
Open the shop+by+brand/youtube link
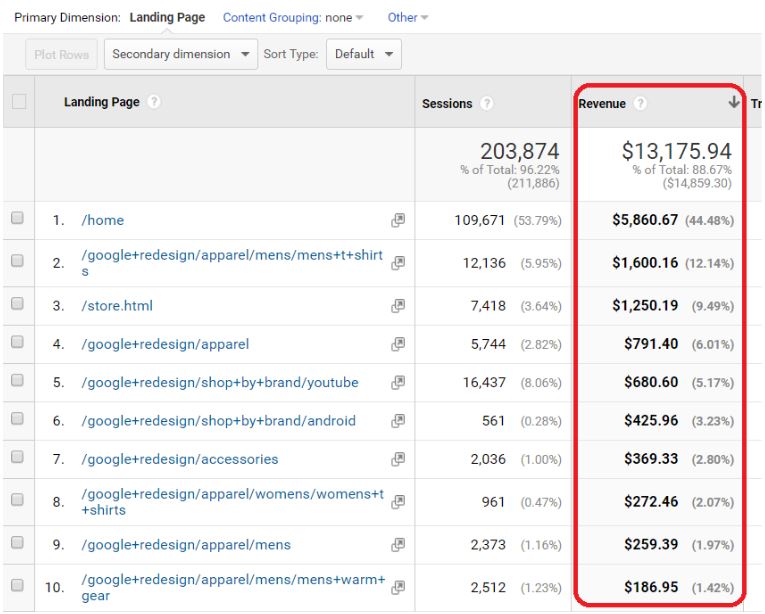tap(220, 383)
